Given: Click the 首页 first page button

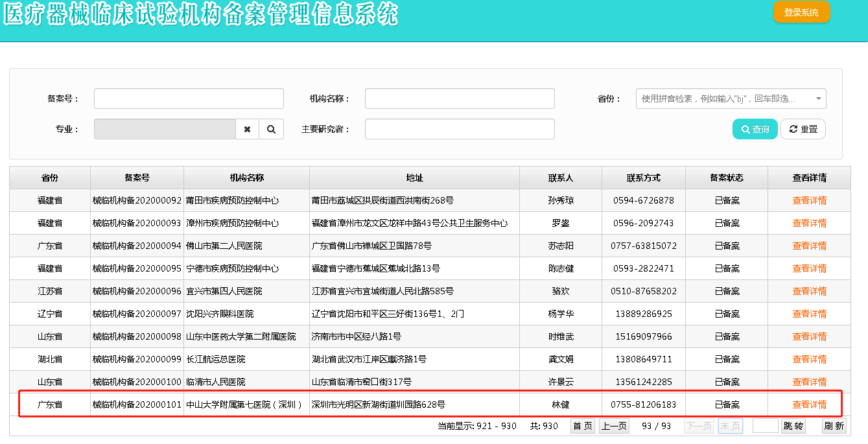Looking at the screenshot, I should pyautogui.click(x=582, y=426).
